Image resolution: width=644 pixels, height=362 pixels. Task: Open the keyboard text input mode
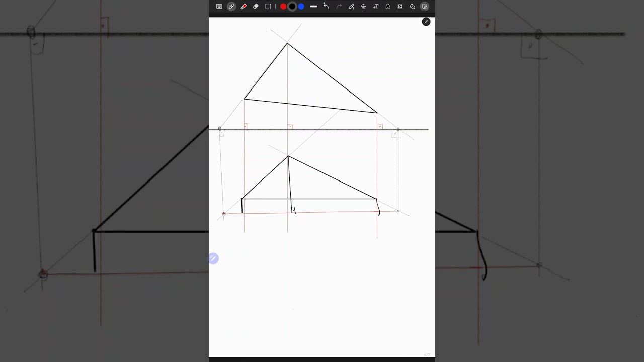pyautogui.click(x=219, y=7)
